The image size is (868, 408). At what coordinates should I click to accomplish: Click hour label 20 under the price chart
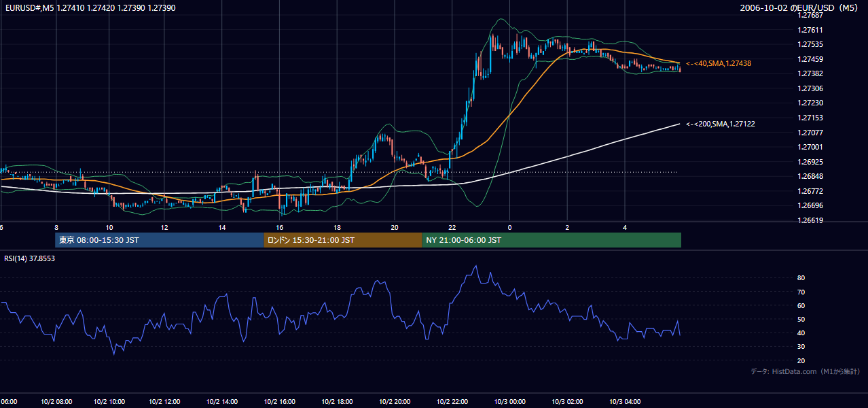pos(394,227)
